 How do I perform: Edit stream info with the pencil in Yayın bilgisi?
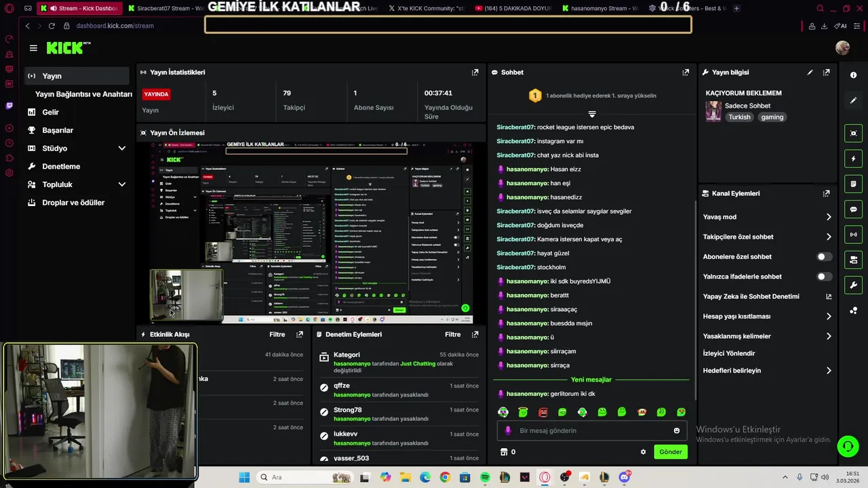click(810, 72)
